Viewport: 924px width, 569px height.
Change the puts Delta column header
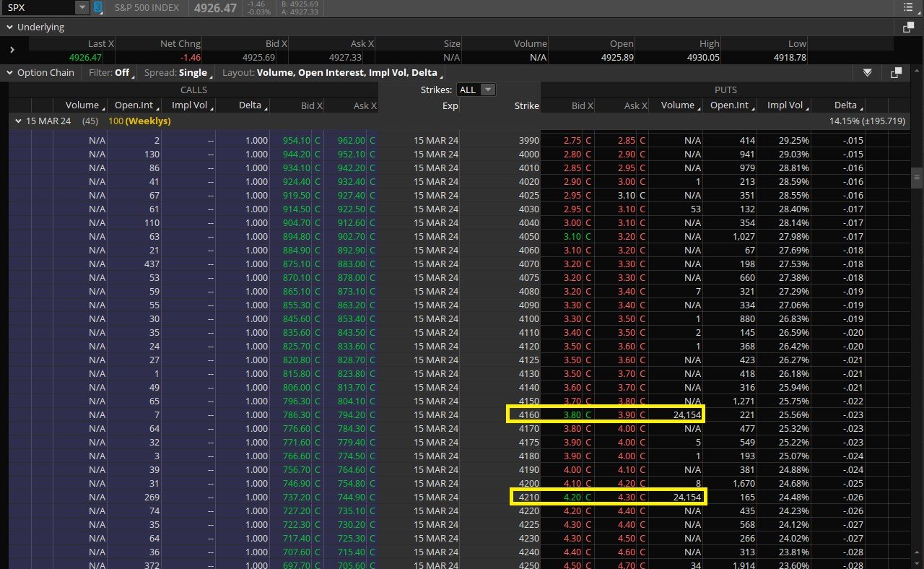849,105
